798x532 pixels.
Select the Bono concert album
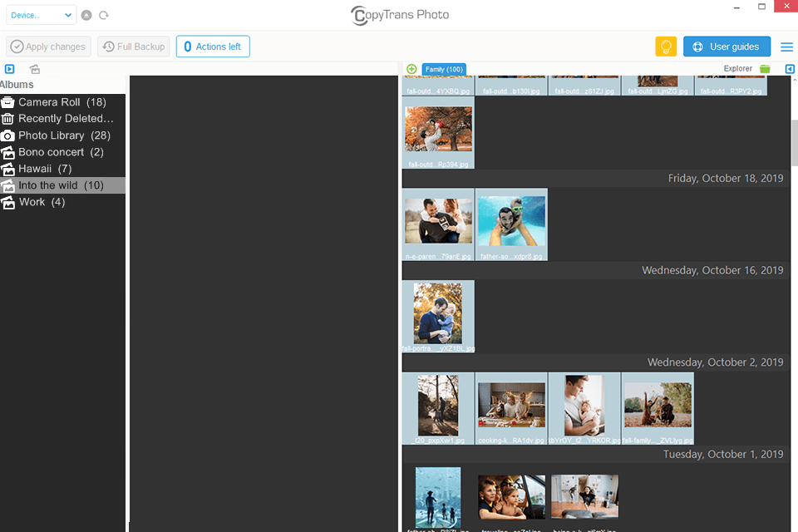62,152
